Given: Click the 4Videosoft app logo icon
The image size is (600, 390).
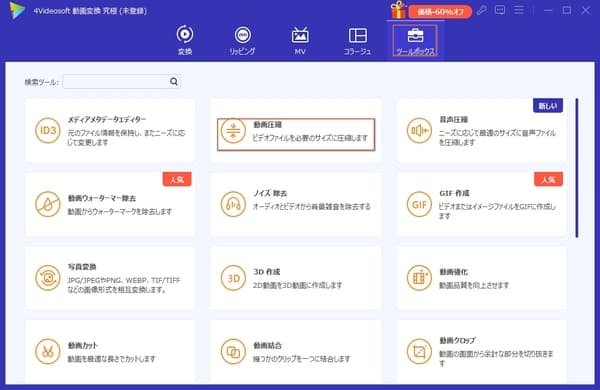Looking at the screenshot, I should [17, 10].
